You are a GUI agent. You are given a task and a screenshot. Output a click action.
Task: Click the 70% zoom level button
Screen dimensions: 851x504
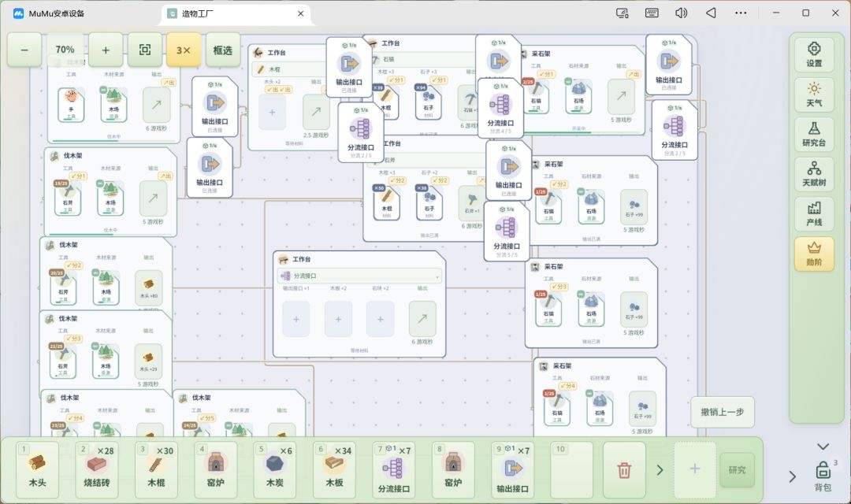point(65,50)
